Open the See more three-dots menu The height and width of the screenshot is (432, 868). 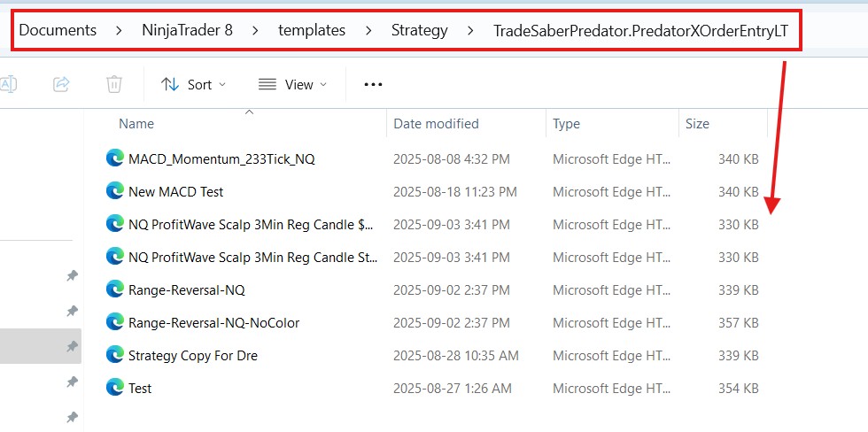(x=373, y=84)
